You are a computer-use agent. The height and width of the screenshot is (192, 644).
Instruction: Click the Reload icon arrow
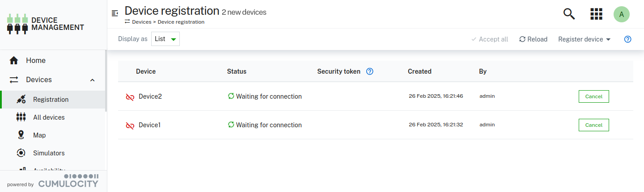(522, 39)
